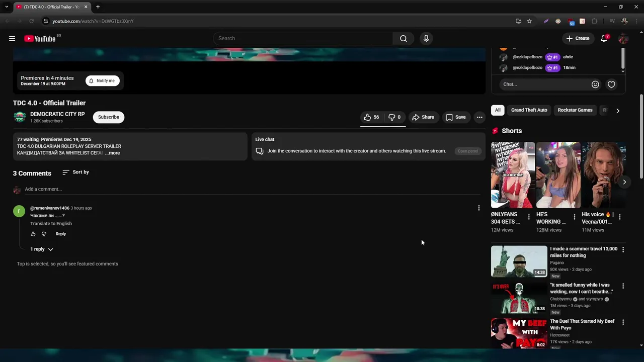Image resolution: width=644 pixels, height=362 pixels.
Task: Open the Beef With Payo thumbnail
Action: coord(519,333)
